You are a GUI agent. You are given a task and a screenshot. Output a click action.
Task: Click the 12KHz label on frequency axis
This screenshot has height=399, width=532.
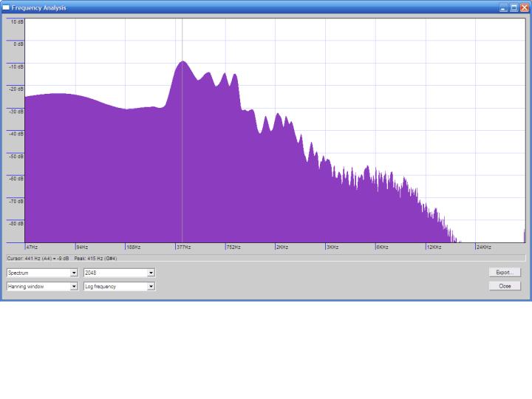click(x=433, y=247)
